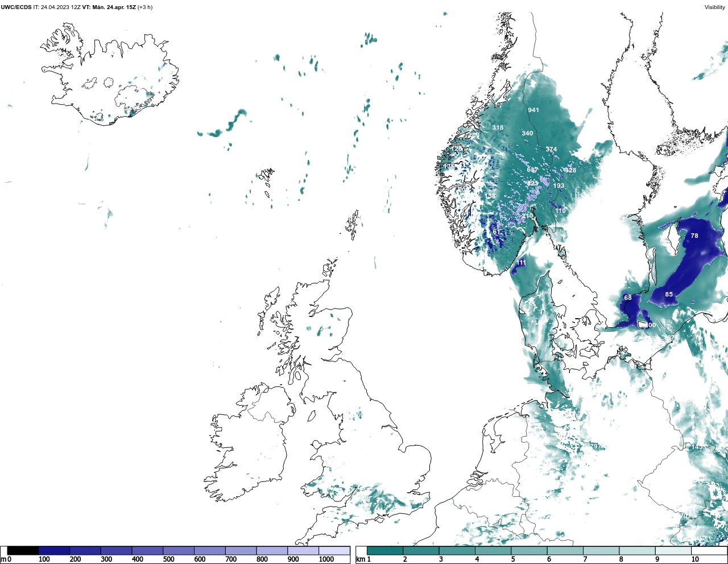Click the '(+3 h)' forecast offset text
Screen dimensions: 728x564
tap(145, 7)
